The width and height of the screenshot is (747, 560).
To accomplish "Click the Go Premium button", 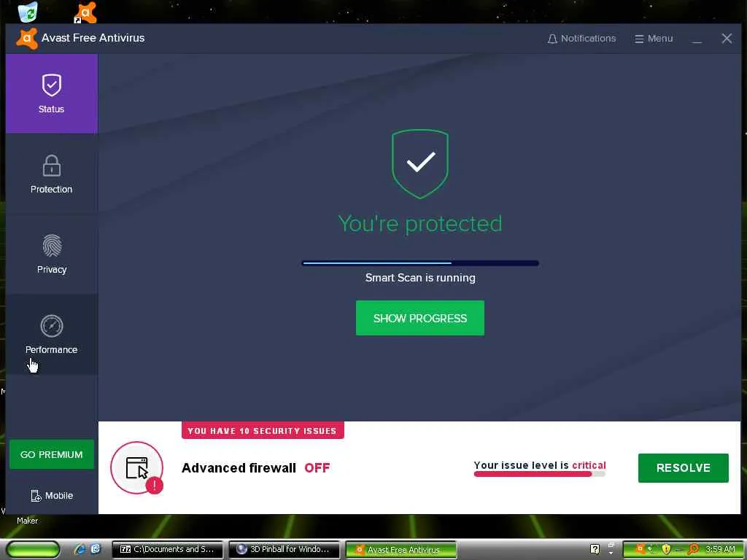I will (x=52, y=454).
